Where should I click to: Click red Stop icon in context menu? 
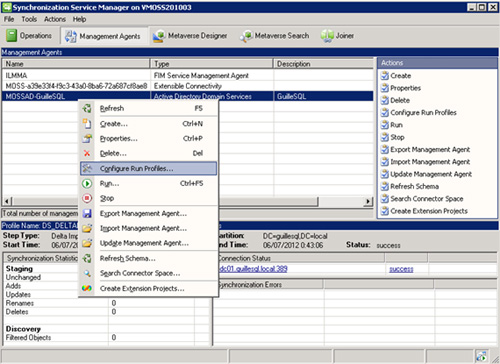(87, 198)
